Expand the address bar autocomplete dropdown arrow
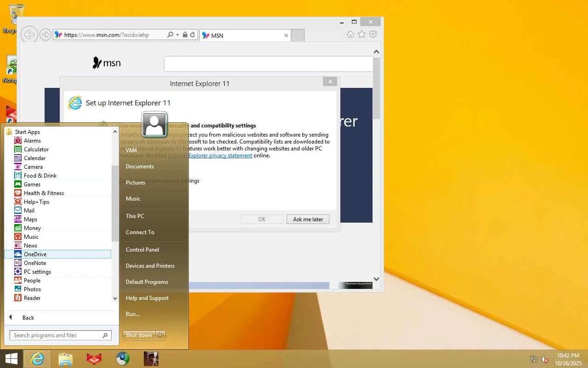This screenshot has height=368, width=588. [x=177, y=35]
